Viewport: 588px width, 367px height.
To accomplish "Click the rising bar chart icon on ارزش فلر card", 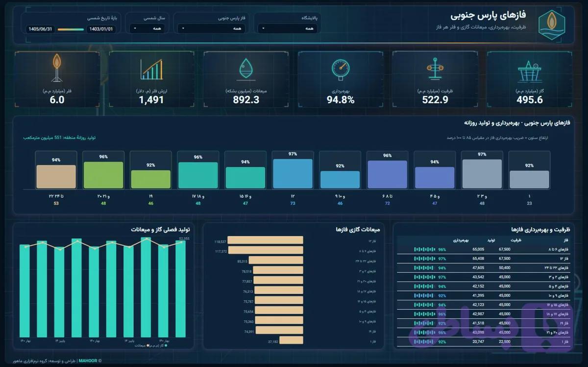I will pyautogui.click(x=151, y=70).
